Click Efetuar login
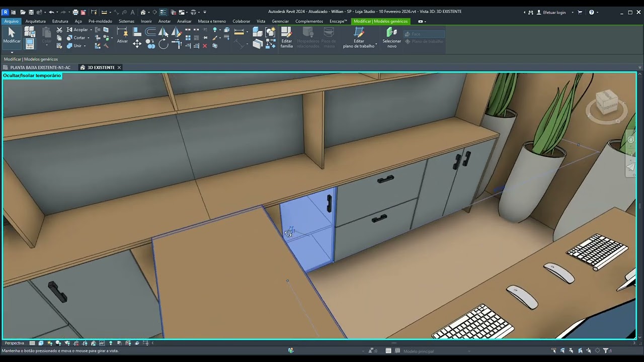The width and height of the screenshot is (644, 362). (x=554, y=12)
